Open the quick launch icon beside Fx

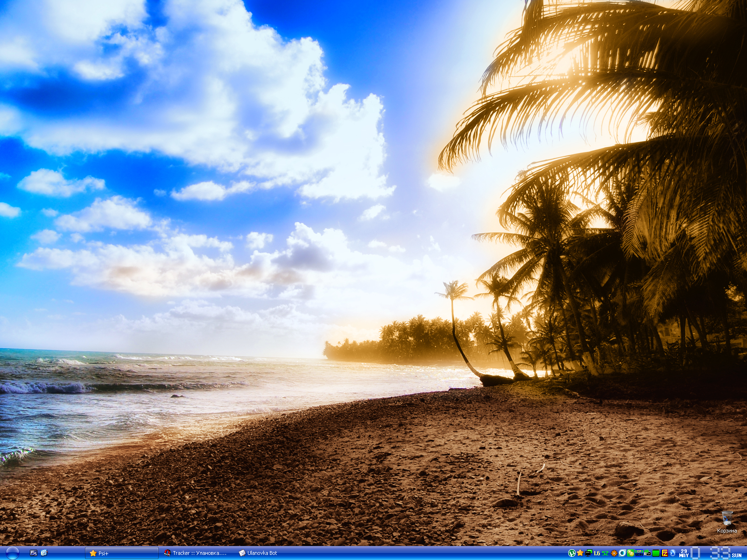(x=44, y=553)
